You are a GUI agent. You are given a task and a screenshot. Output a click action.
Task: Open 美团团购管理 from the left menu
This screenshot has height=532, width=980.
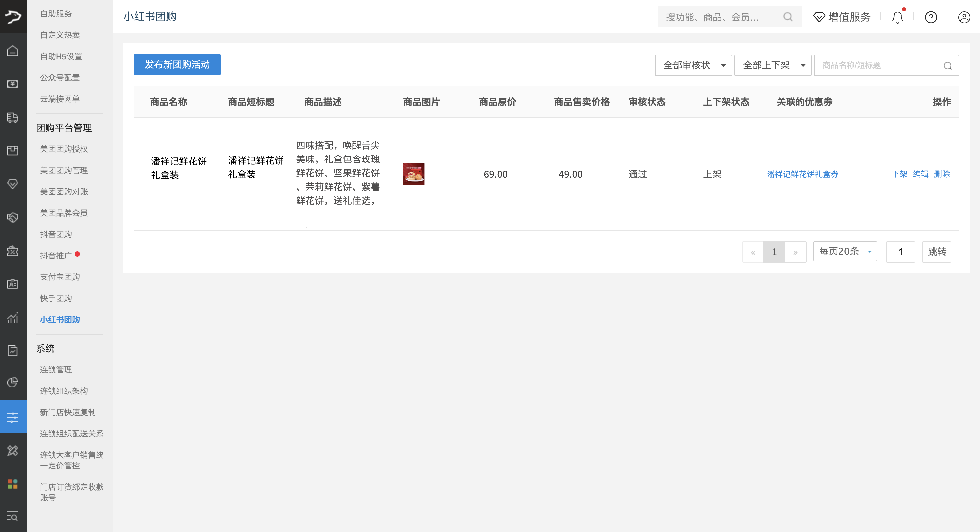pyautogui.click(x=64, y=170)
